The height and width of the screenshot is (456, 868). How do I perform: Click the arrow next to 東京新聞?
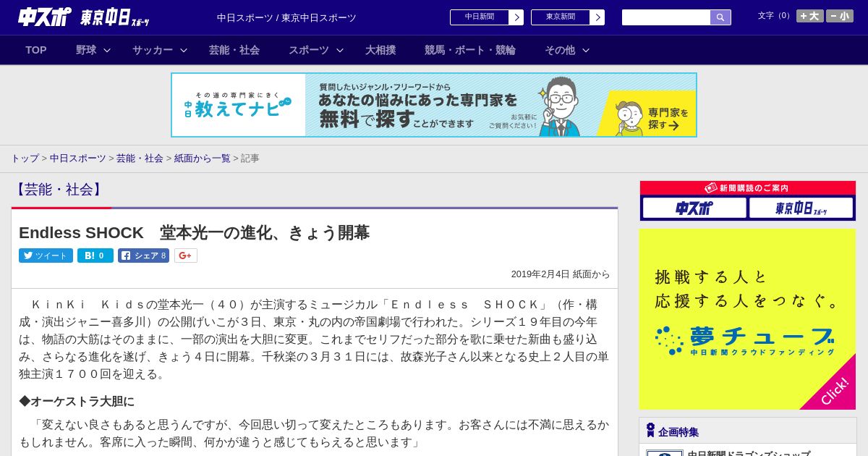(597, 17)
